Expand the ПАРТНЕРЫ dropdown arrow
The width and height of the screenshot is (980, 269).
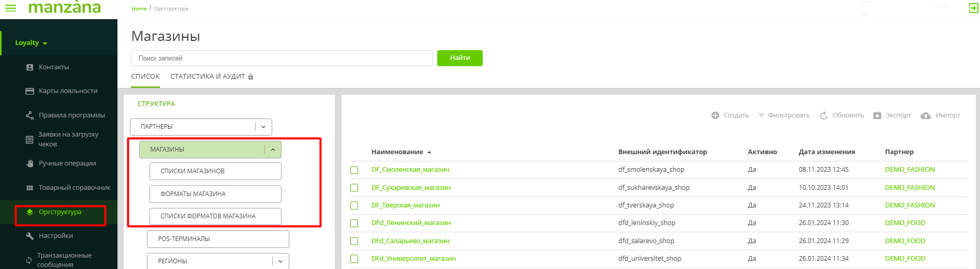(263, 127)
